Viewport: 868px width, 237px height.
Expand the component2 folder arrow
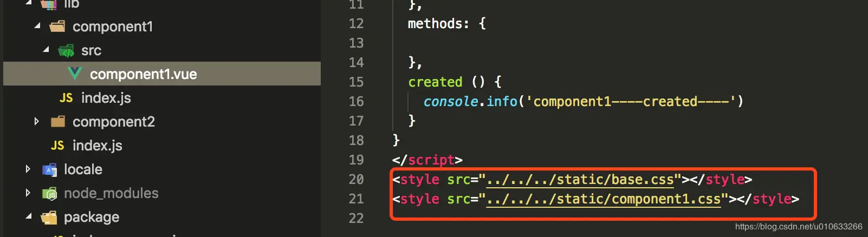pos(36,121)
